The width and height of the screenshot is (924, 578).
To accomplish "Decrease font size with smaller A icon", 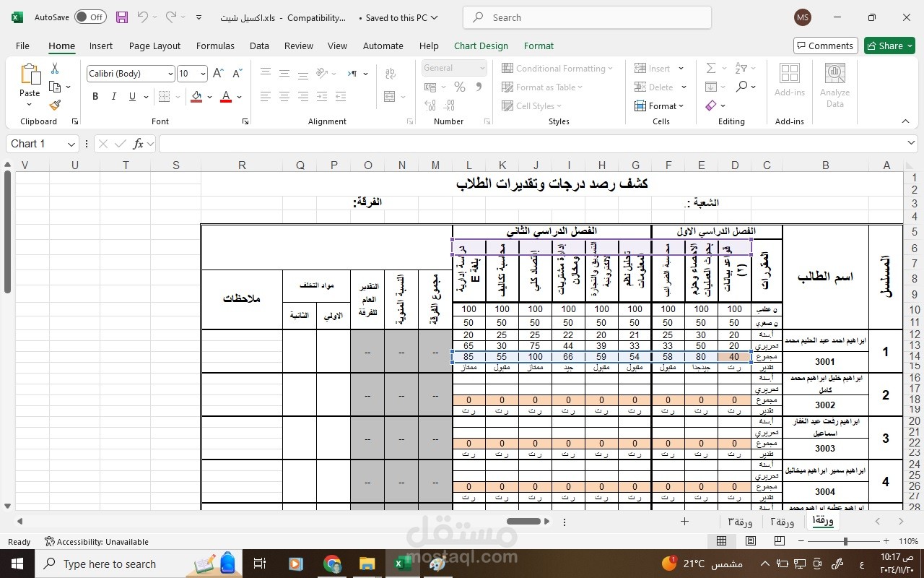I will coord(237,74).
